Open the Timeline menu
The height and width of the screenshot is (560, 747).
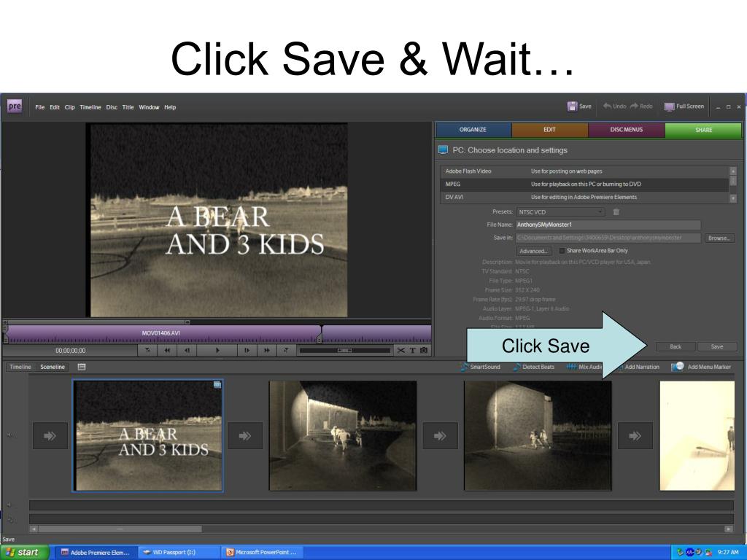[x=90, y=107]
